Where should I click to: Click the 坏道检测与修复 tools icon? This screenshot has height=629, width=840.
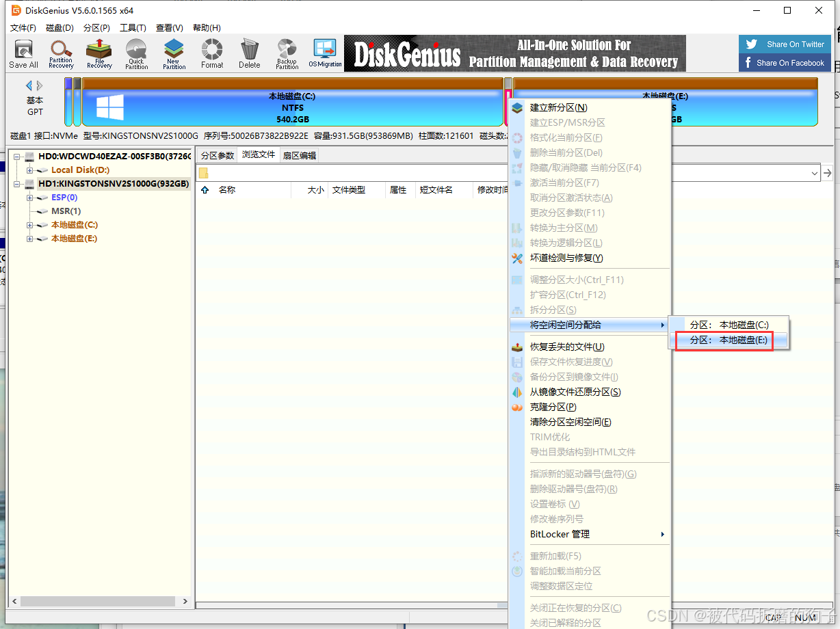517,258
